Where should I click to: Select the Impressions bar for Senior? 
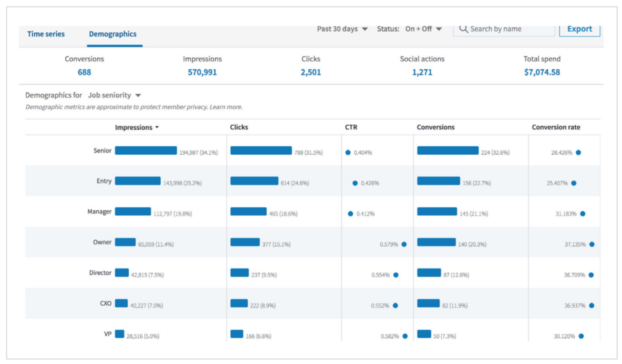point(146,151)
